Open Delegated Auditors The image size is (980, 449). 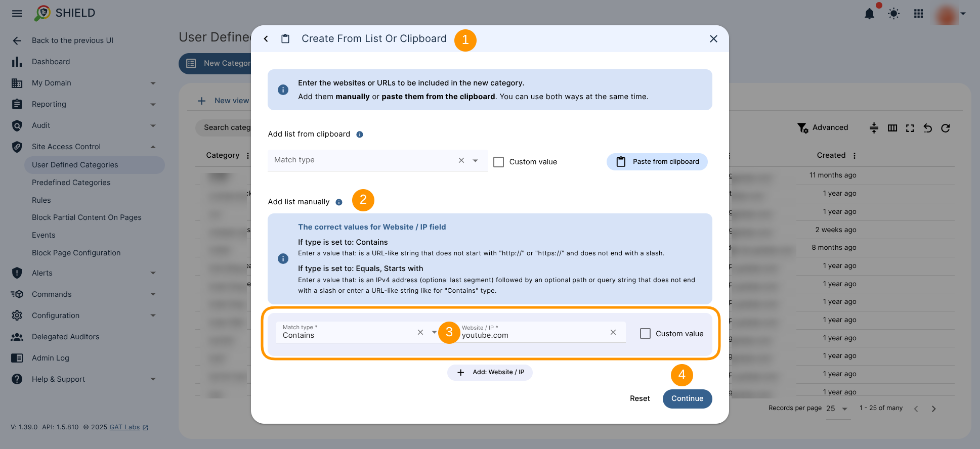pyautogui.click(x=65, y=337)
